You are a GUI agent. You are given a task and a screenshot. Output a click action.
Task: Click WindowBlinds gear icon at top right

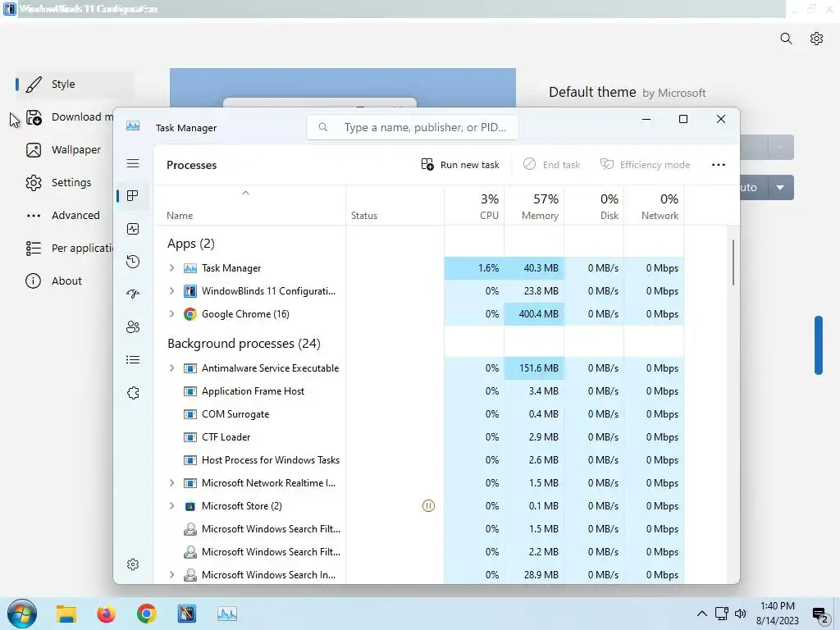pyautogui.click(x=816, y=39)
